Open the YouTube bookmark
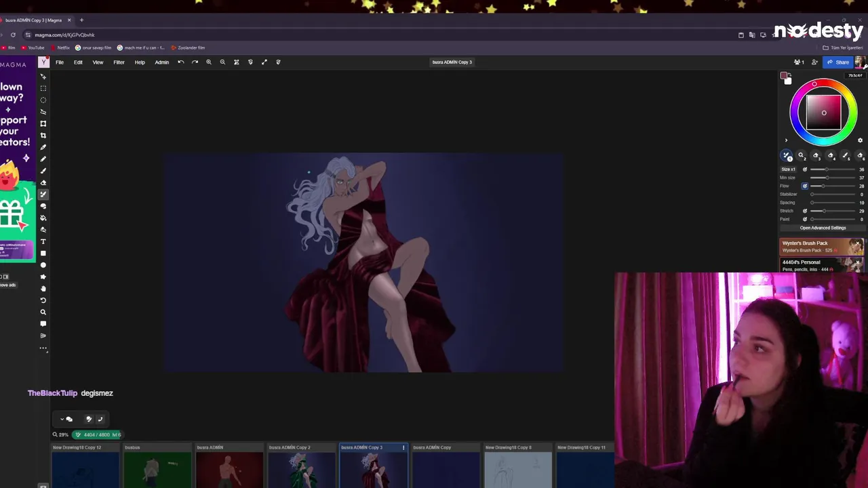This screenshot has height=488, width=868. (x=33, y=47)
